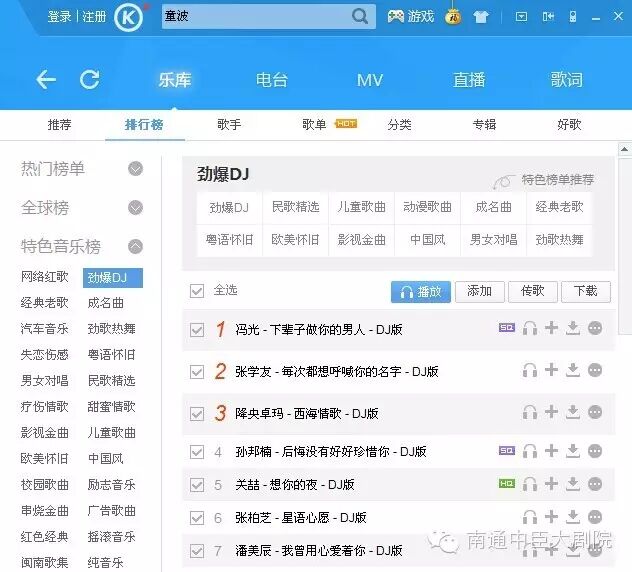Open 校园歌曲 in sidebar list
Image resolution: width=632 pixels, height=572 pixels.
[x=44, y=485]
